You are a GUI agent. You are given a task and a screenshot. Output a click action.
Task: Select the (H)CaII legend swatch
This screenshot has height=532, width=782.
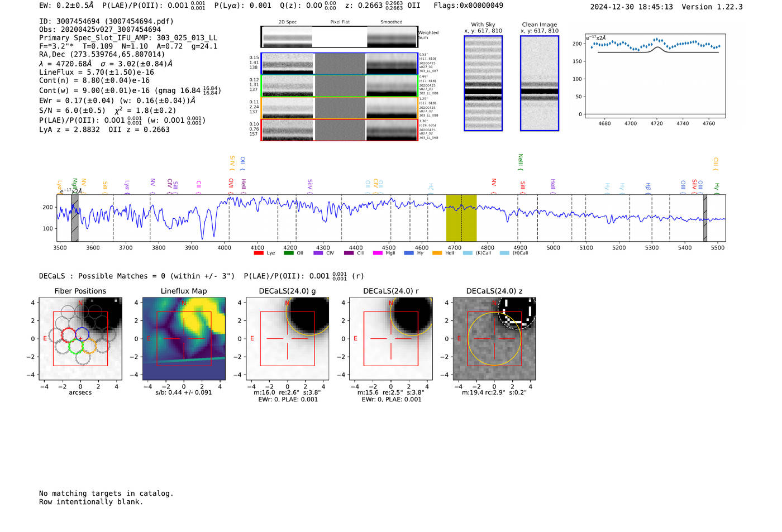pyautogui.click(x=504, y=253)
